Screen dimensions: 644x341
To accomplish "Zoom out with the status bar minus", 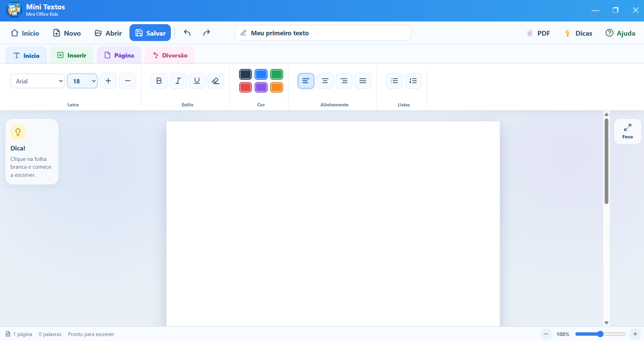I will (546, 334).
